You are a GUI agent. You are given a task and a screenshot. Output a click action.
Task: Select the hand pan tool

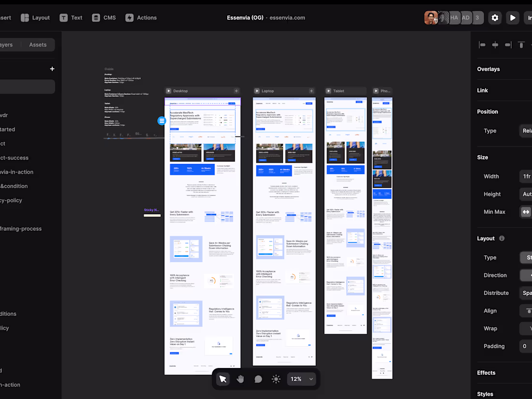point(240,379)
